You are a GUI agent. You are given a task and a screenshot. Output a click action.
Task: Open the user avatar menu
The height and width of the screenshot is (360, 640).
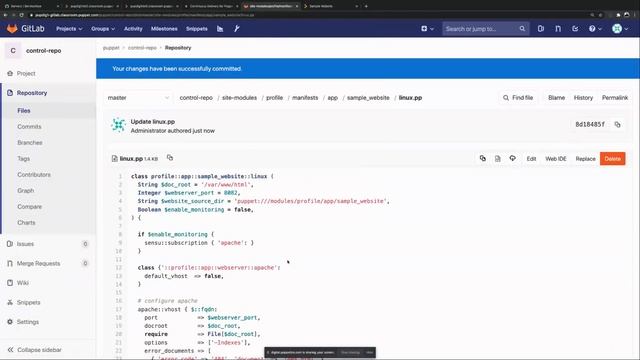tap(620, 29)
